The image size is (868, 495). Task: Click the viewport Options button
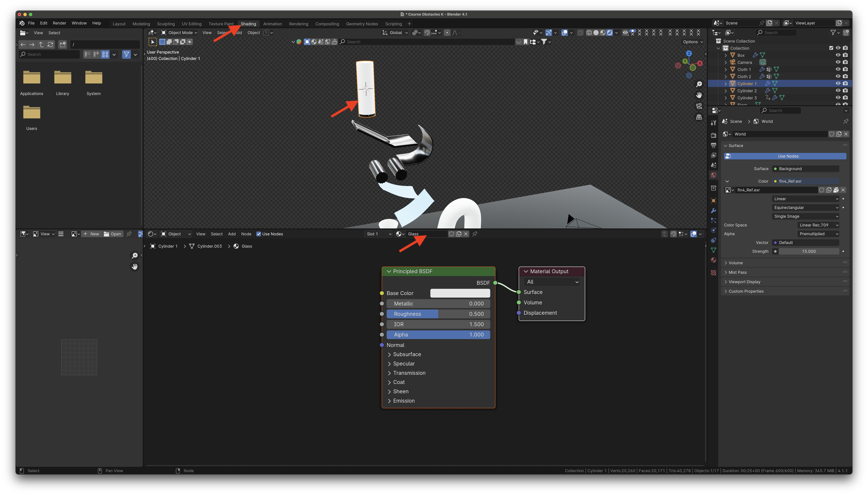click(x=693, y=42)
